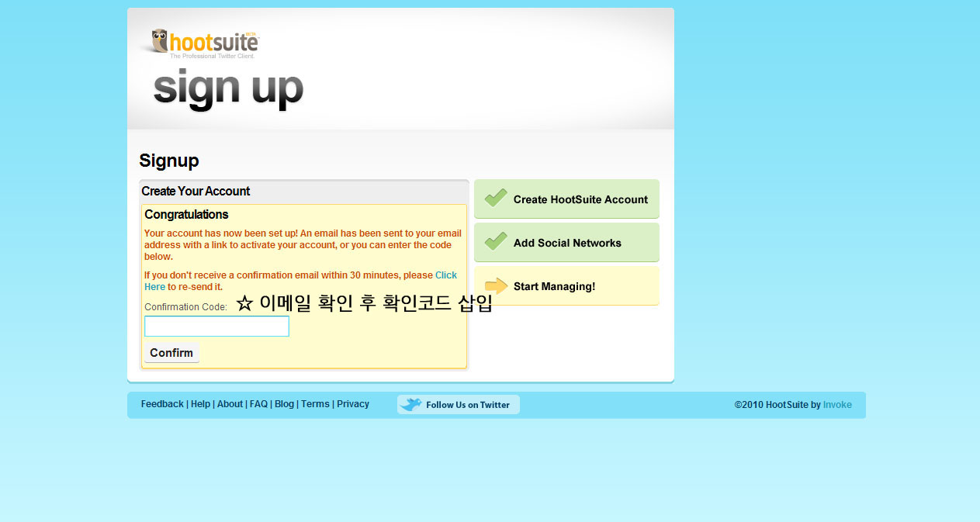980x522 pixels.
Task: Open the Invoke link in copyright
Action: [x=837, y=405]
